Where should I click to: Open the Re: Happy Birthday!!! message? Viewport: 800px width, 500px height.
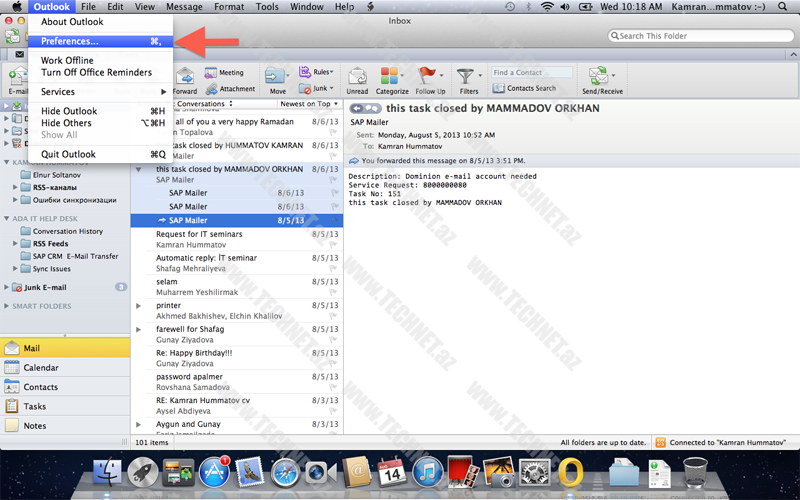[x=237, y=358]
